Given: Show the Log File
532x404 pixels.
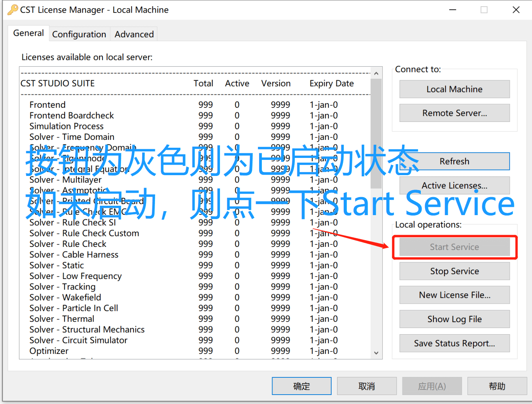Looking at the screenshot, I should point(454,319).
